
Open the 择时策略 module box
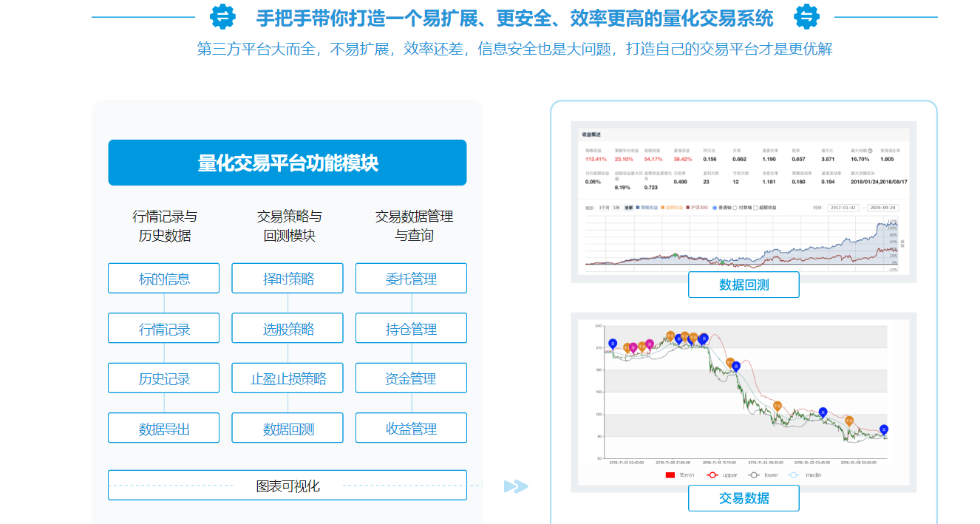coord(287,279)
